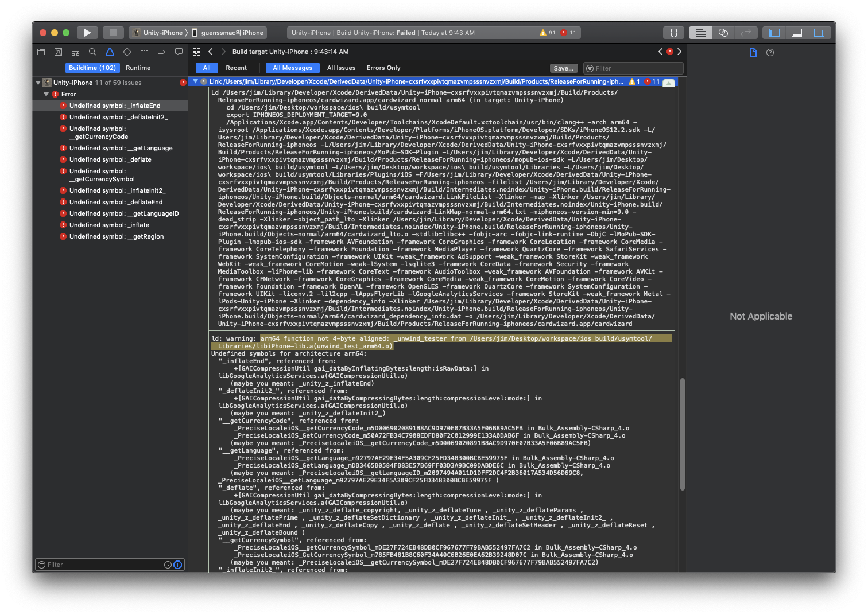
Task: Click the red error indicator in jump bar
Action: [x=669, y=52]
